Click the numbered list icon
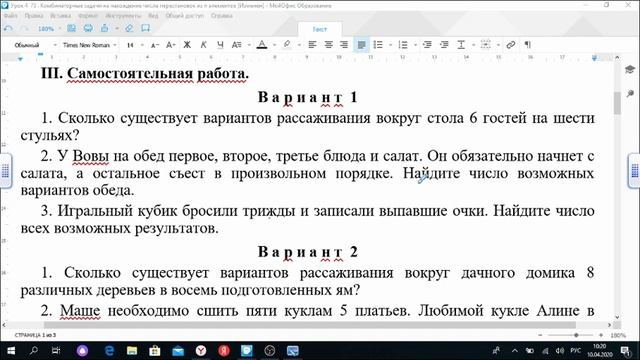Image resolution: width=640 pixels, height=360 pixels. point(403,45)
